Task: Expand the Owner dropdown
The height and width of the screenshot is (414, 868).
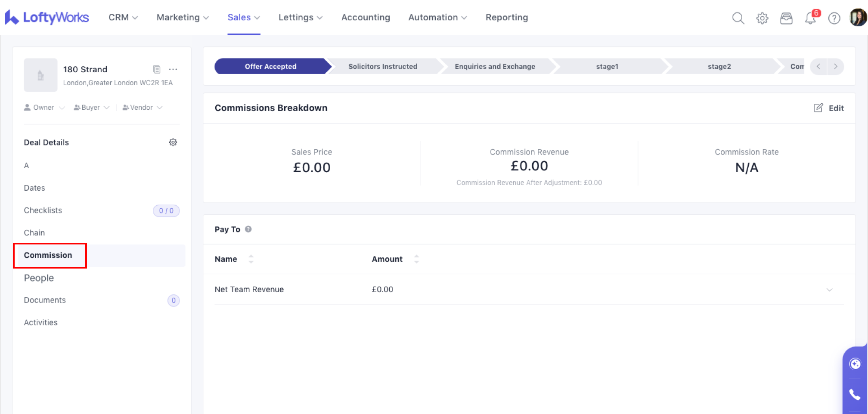Action: 44,108
